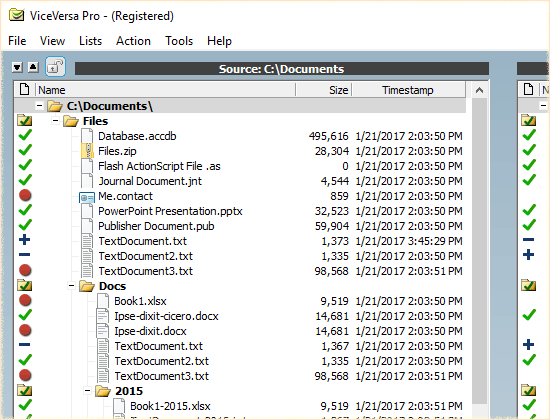
Task: Sort by the Size column header
Action: pos(323,90)
